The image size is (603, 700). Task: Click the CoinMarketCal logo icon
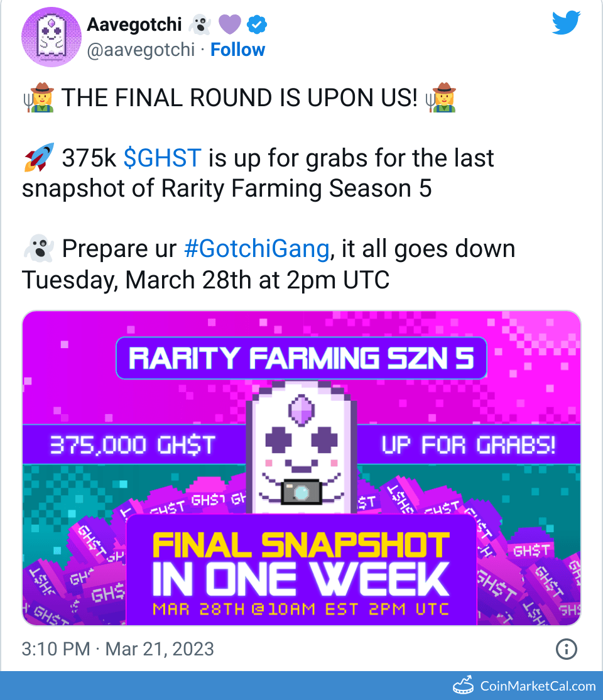tap(464, 685)
